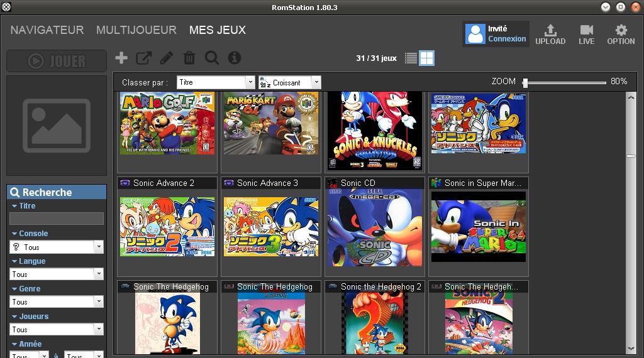Open the export/share arrow icon
Image resolution: width=644 pixels, height=358 pixels.
(x=144, y=58)
